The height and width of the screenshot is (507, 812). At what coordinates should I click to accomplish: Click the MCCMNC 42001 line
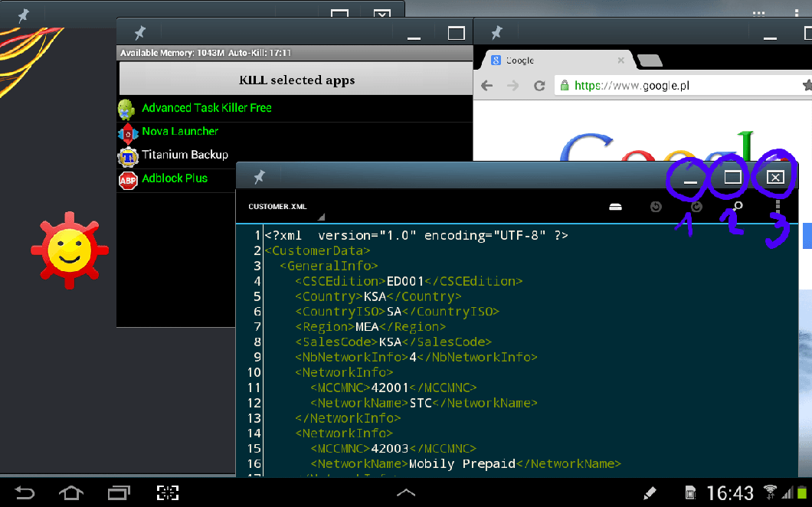click(x=394, y=388)
